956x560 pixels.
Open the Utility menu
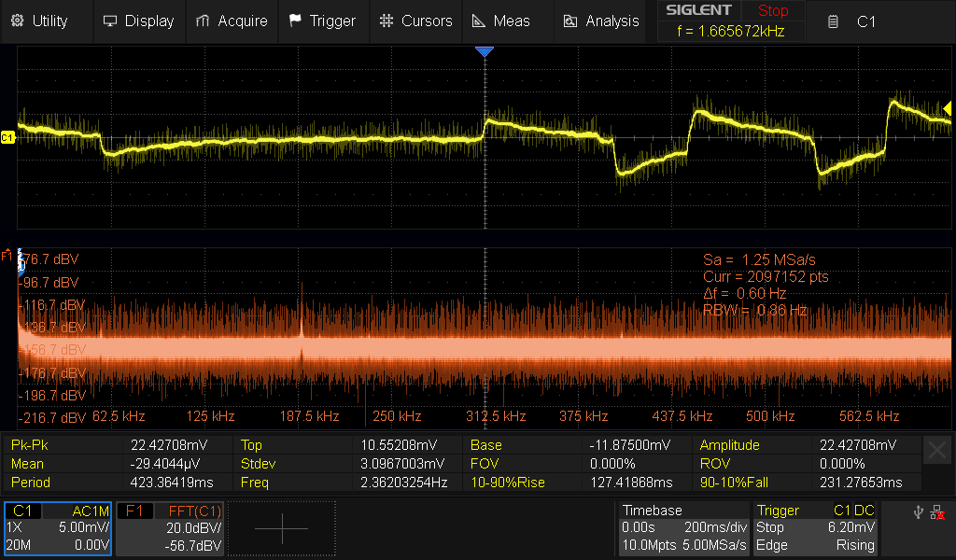click(x=39, y=21)
